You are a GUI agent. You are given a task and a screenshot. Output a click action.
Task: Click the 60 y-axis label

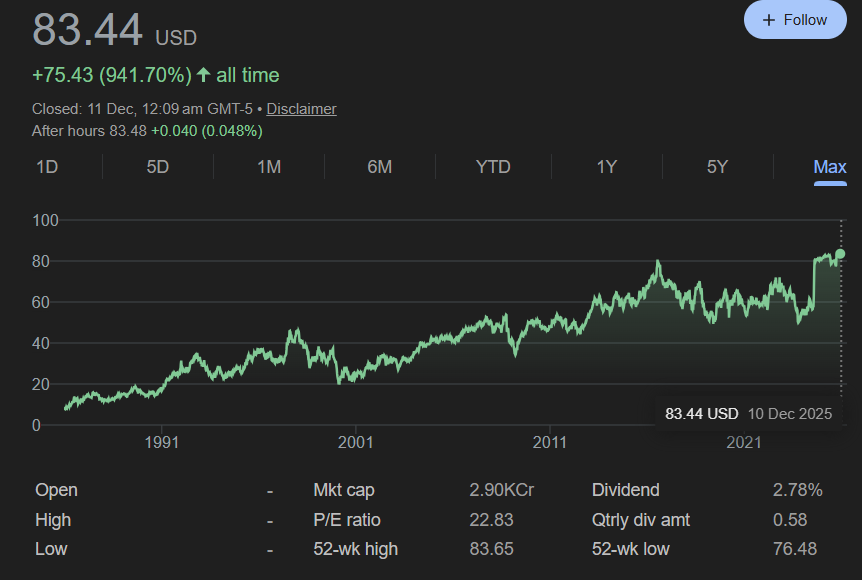pyautogui.click(x=40, y=302)
